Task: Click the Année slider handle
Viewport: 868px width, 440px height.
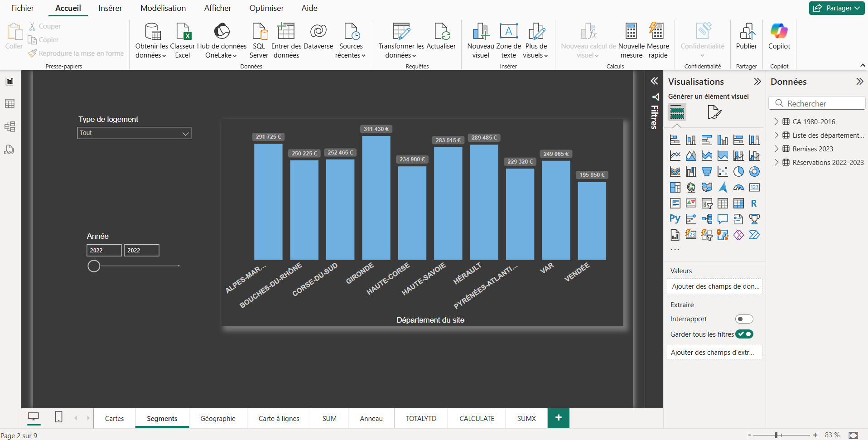Action: pos(94,266)
